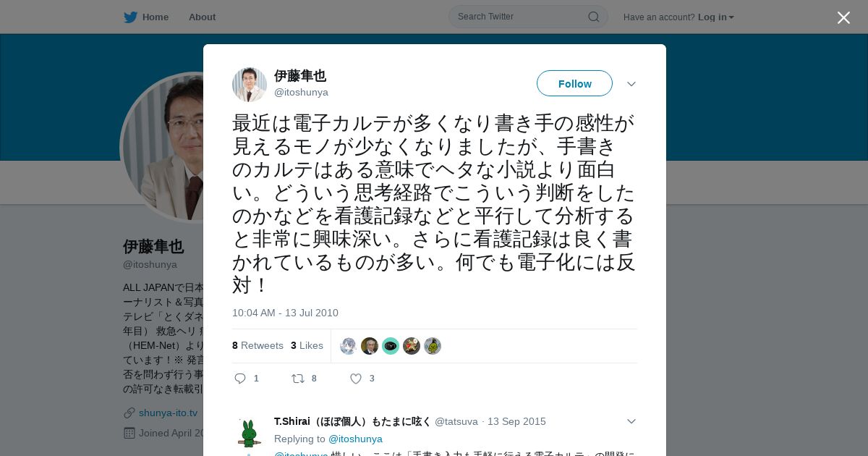Click the Twitter bird logo icon

pyautogui.click(x=130, y=17)
